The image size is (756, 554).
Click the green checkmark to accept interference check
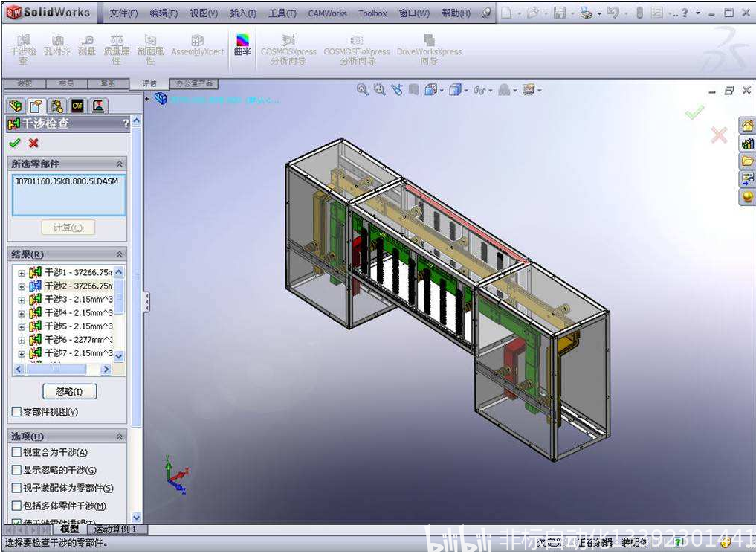click(x=14, y=143)
